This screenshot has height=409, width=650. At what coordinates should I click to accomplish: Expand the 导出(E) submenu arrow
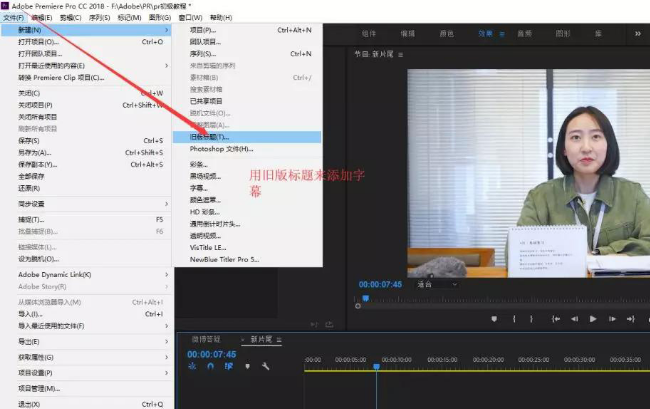pos(166,341)
